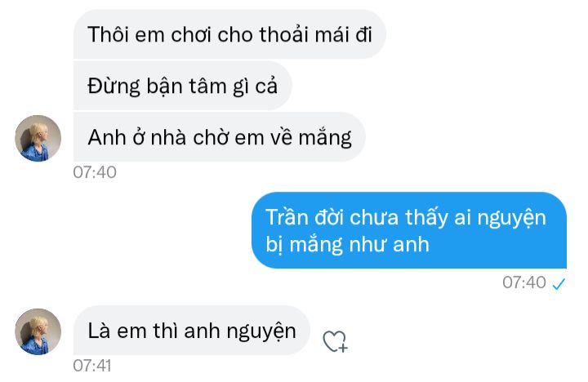Viewport: 588px width, 382px height.
Task: Click the word "Thôi" in the first message
Action: pyautogui.click(x=107, y=34)
